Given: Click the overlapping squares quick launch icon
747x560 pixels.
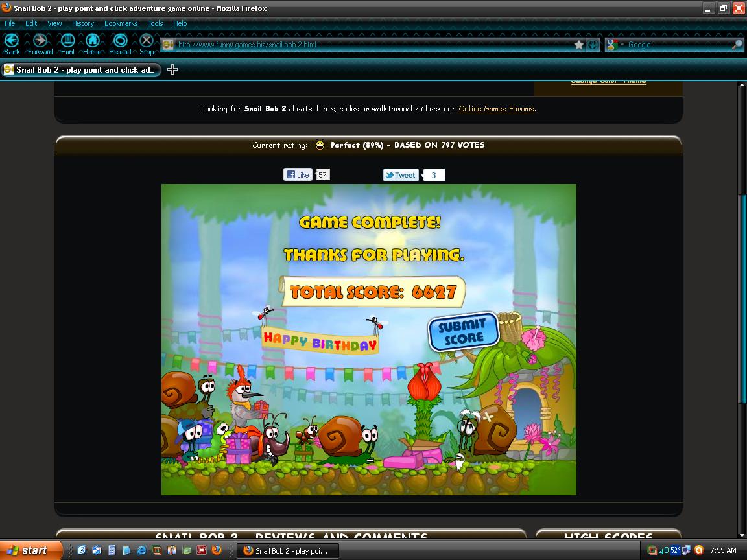Looking at the screenshot, I should [x=156, y=550].
